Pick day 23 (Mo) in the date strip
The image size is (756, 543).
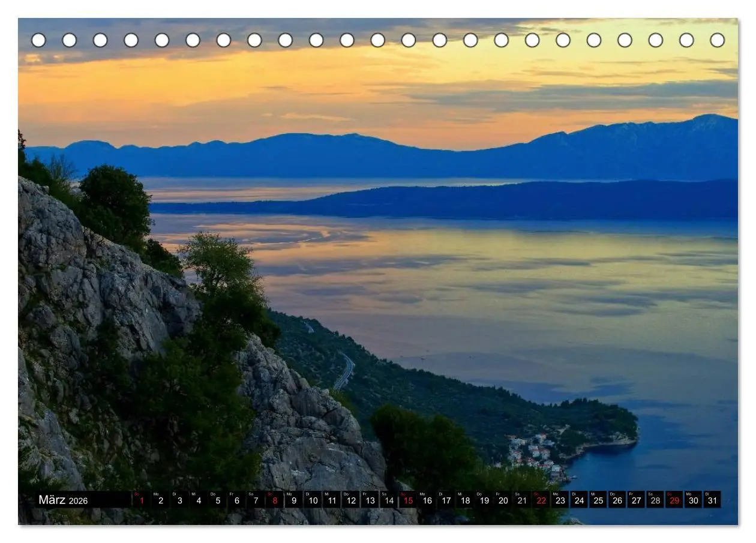(x=559, y=500)
